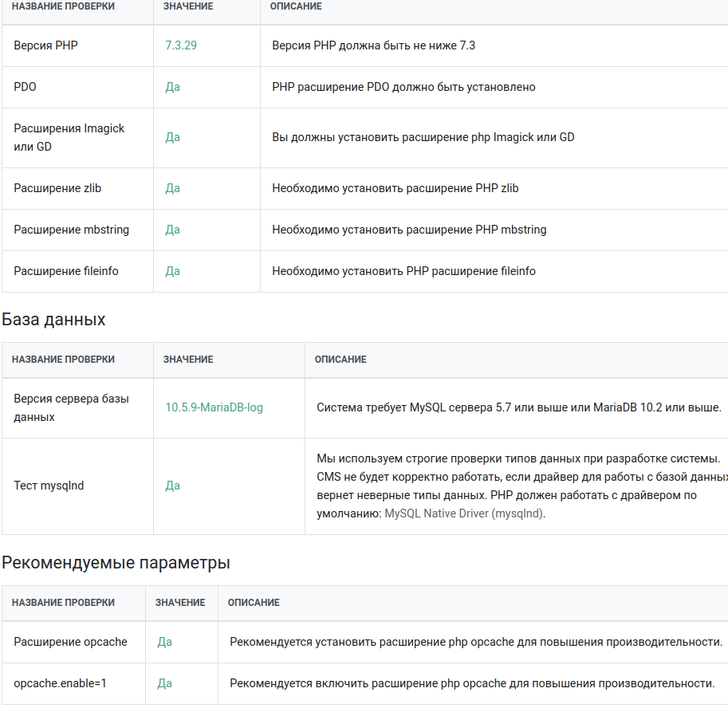Click "Да" value in mysqlnd test row

click(172, 486)
